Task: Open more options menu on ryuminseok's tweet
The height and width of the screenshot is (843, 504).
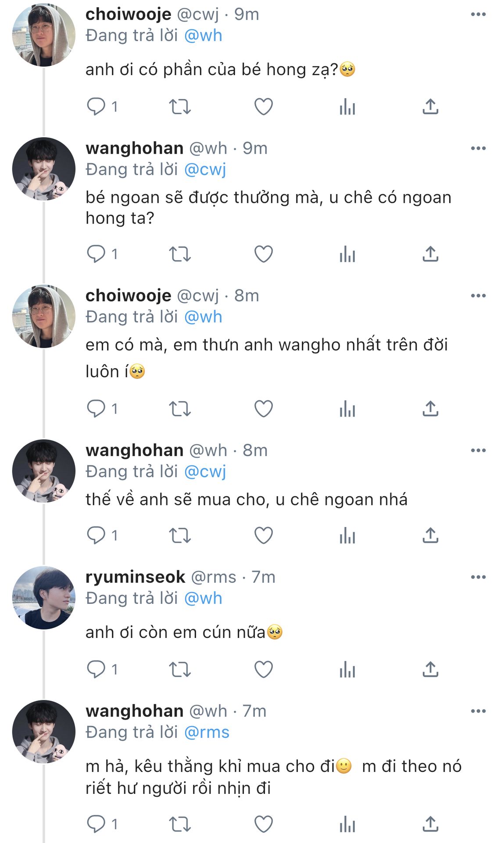Action: point(478,577)
